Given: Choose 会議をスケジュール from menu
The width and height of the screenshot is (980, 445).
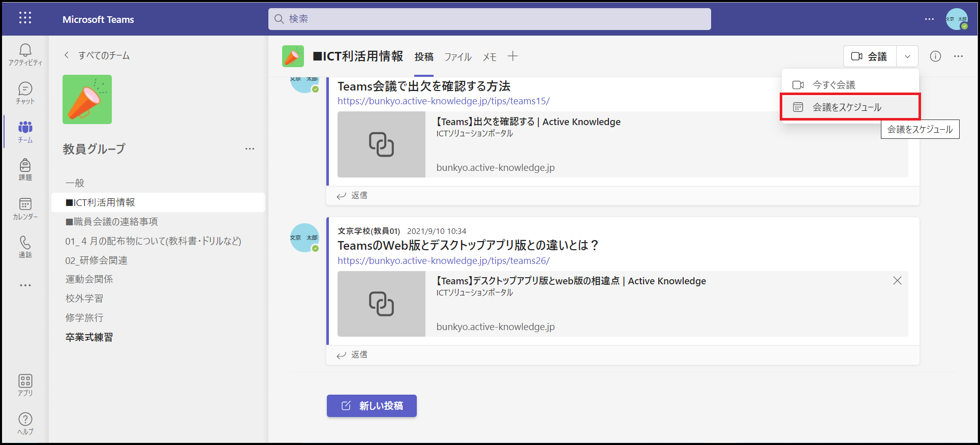Looking at the screenshot, I should (850, 107).
